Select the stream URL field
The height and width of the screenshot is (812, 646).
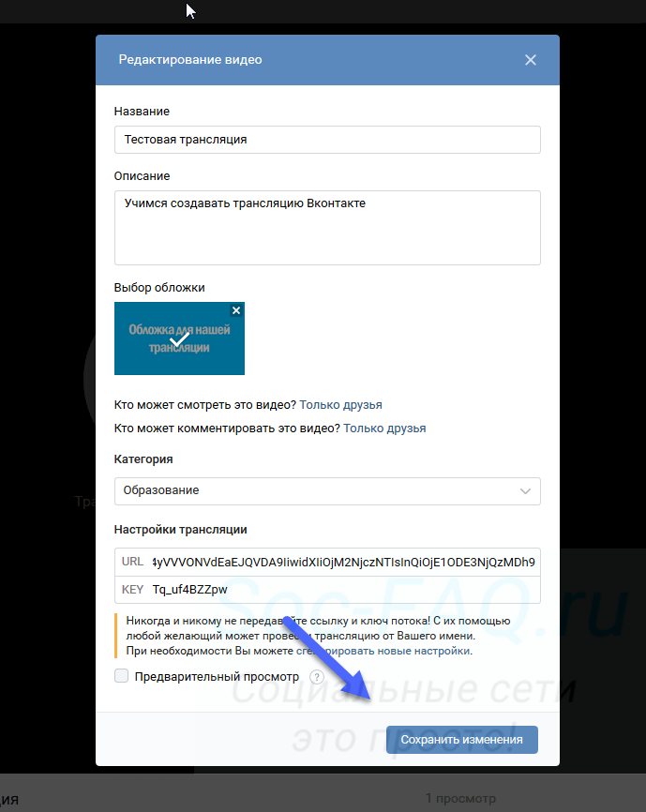point(343,562)
